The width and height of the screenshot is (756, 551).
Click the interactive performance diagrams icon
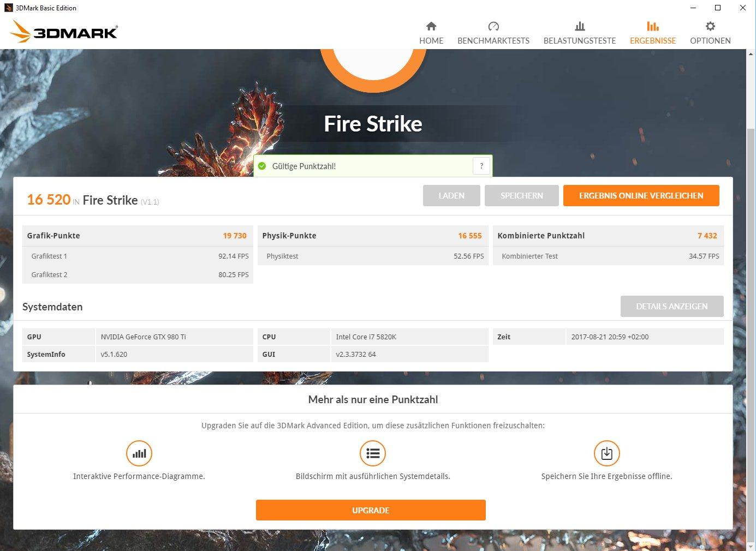click(139, 453)
